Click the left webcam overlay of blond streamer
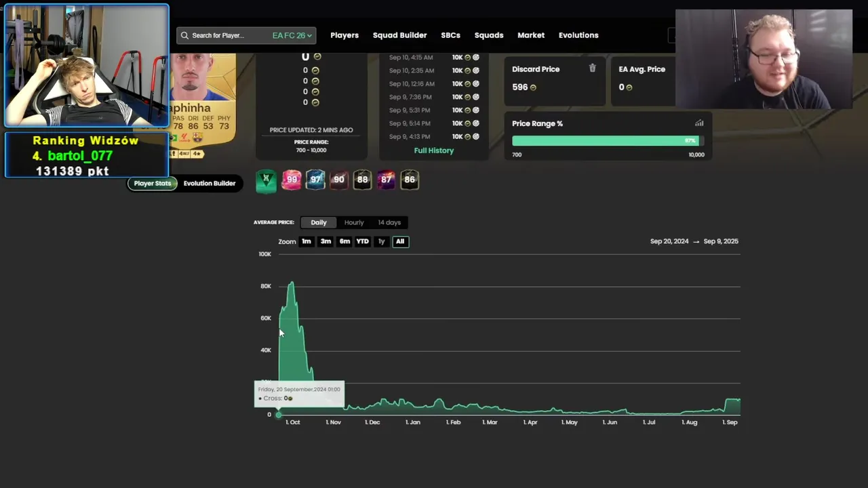868x488 pixels. coord(87,66)
